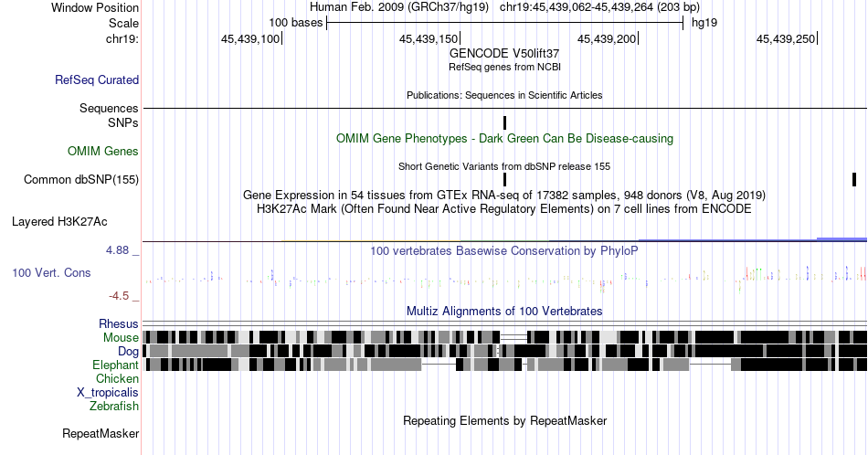Click the OMIM Gene Phenotypes title
The image size is (868, 455).
pyautogui.click(x=504, y=138)
